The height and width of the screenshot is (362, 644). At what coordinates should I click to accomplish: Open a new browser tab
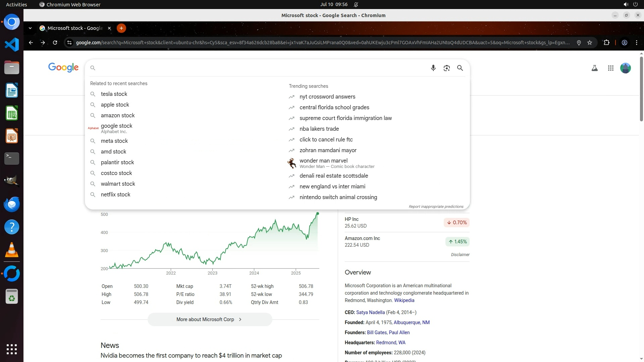pos(121,28)
